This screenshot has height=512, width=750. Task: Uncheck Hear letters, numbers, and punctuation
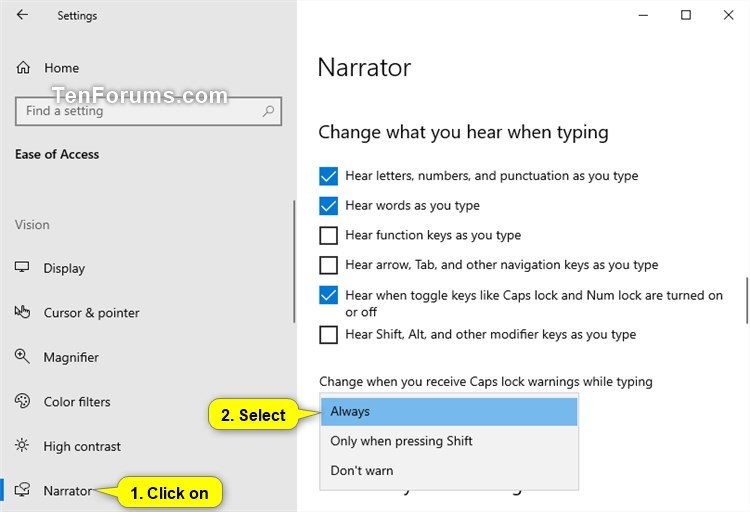[329, 176]
